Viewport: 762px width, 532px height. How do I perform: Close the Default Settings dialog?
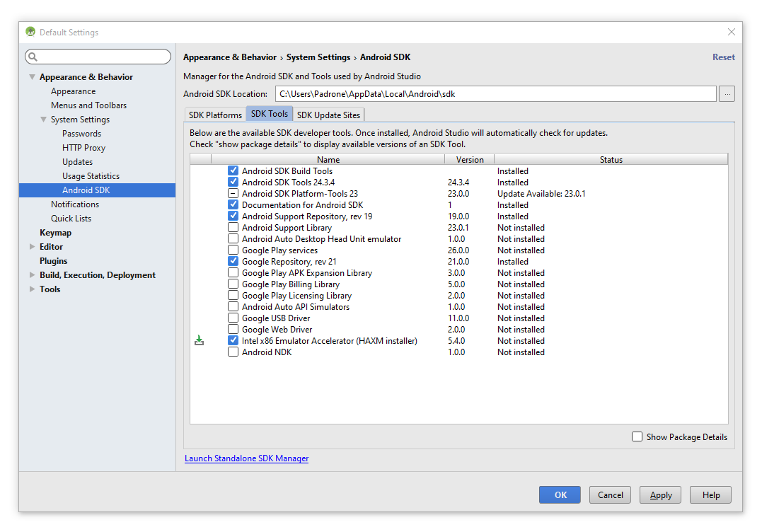click(x=732, y=32)
